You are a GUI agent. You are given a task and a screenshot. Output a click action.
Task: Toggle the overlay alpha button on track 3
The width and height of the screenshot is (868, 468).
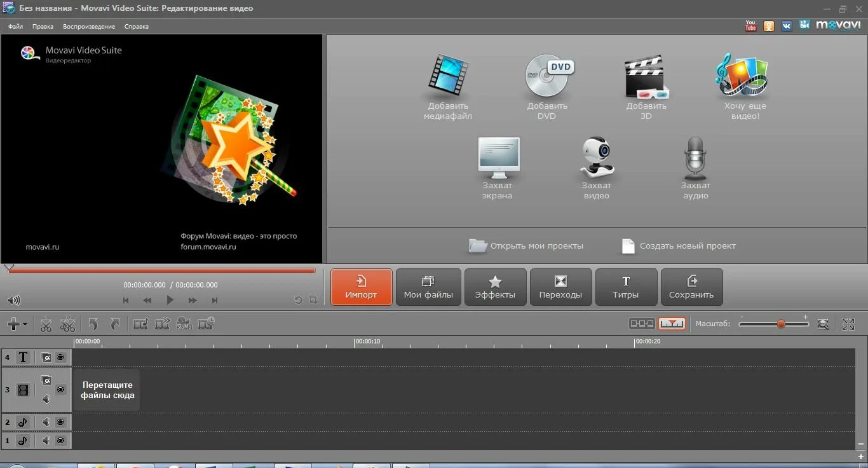coord(46,380)
